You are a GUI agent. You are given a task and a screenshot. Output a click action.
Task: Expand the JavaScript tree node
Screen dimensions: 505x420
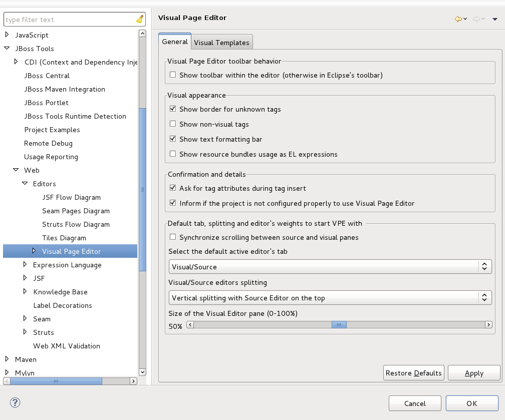[x=7, y=34]
